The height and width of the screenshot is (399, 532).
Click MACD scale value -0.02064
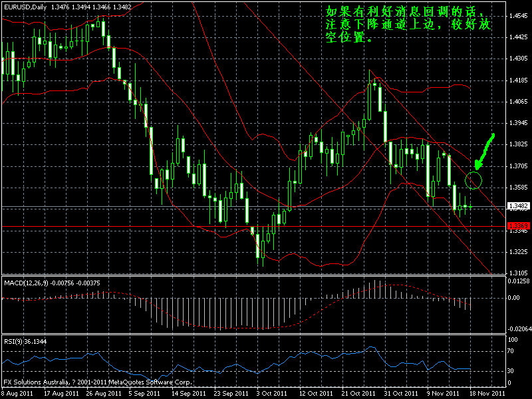pos(519,329)
